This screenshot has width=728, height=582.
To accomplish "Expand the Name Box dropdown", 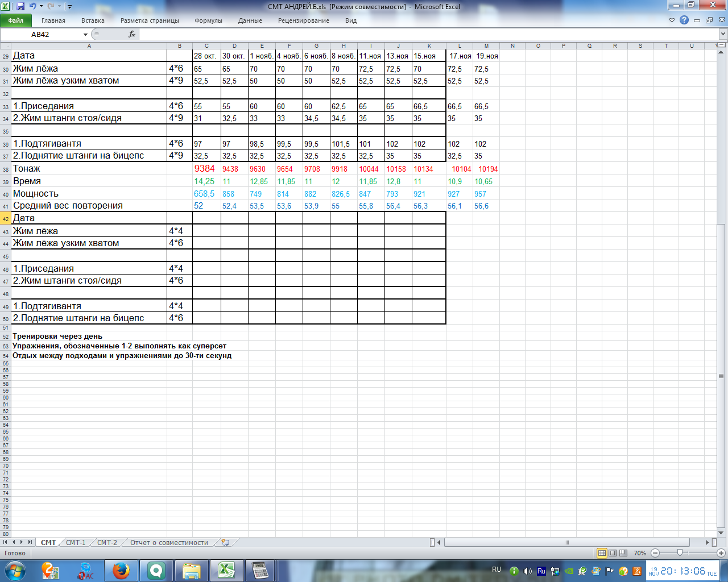I will click(x=85, y=35).
